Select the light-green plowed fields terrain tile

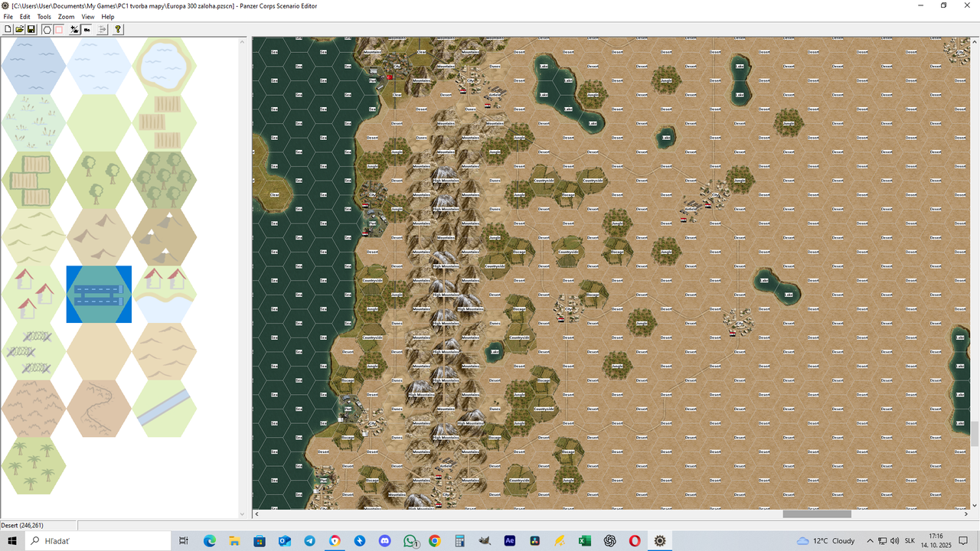tap(165, 122)
